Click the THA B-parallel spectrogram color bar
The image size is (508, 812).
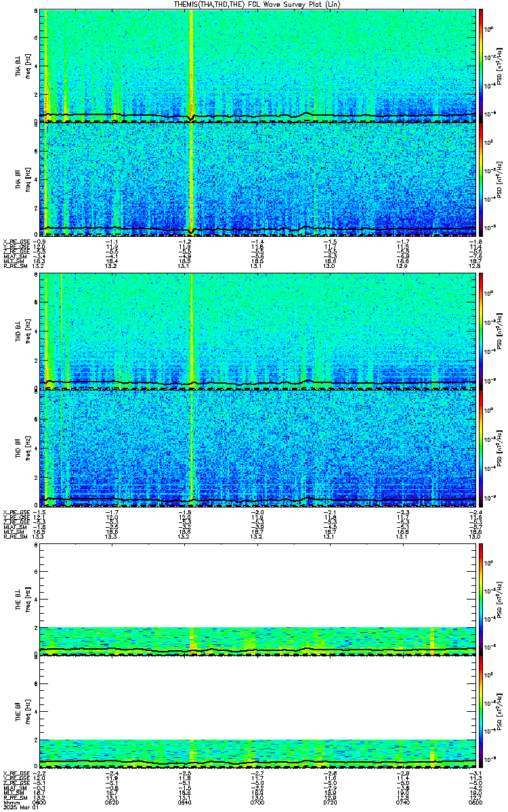[x=481, y=180]
